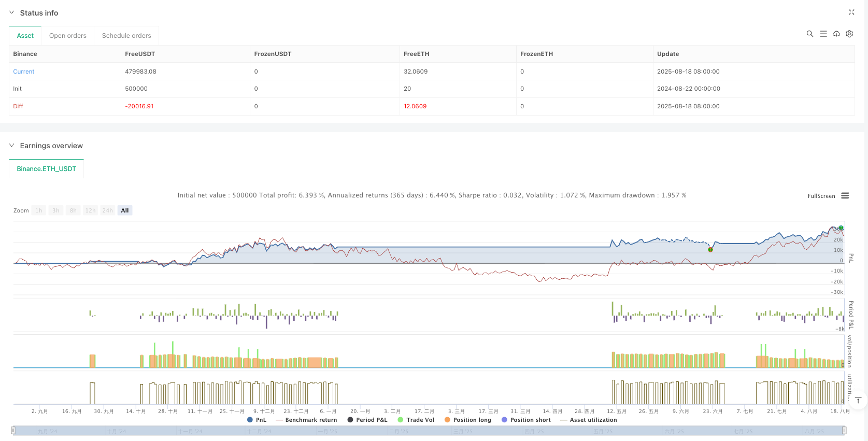Click the Current row link
Image resolution: width=868 pixels, height=441 pixels.
[24, 72]
